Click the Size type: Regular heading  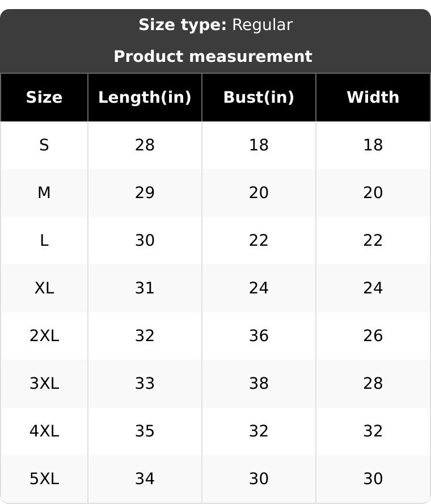click(x=216, y=25)
